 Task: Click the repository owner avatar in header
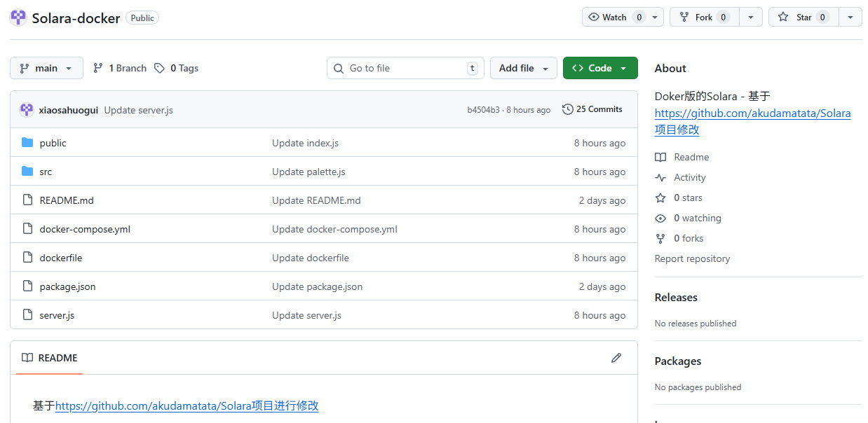(x=18, y=18)
